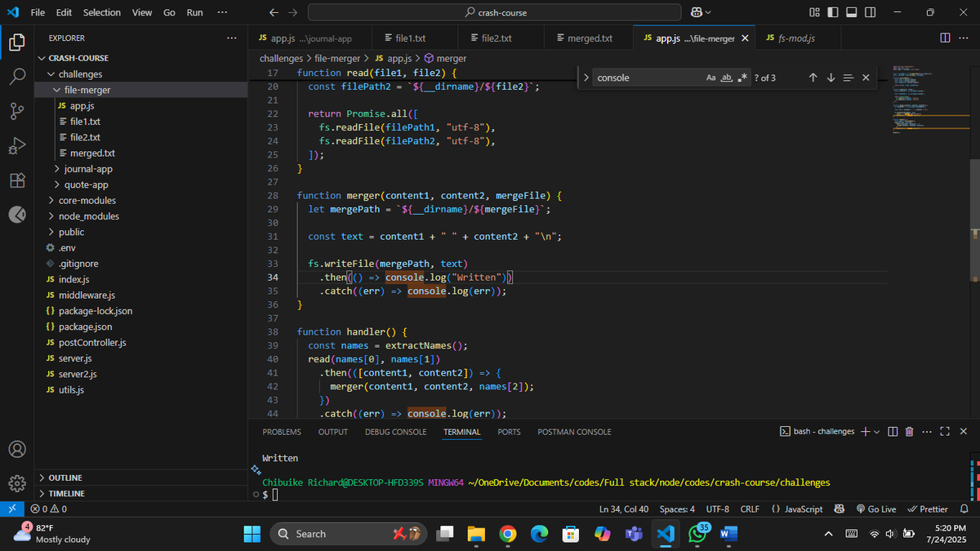Click Spaces: 4 indentation setting

coord(677,509)
